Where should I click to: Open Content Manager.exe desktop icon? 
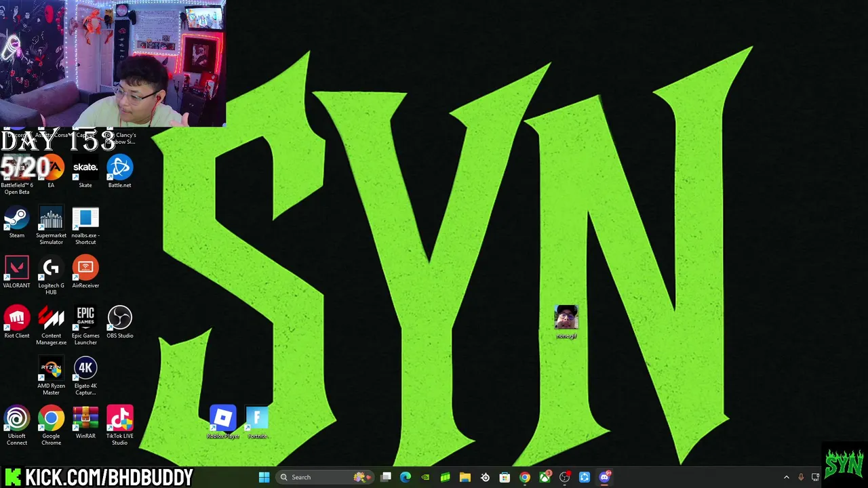click(x=51, y=326)
